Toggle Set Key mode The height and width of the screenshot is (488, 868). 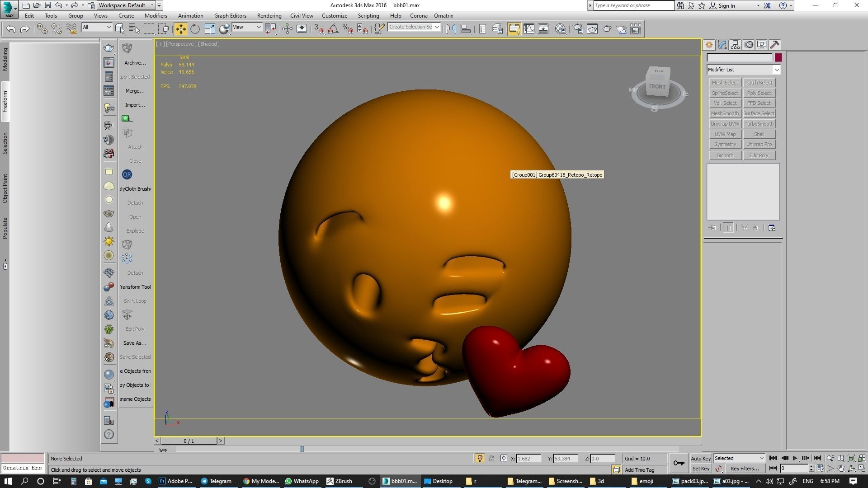click(x=700, y=469)
